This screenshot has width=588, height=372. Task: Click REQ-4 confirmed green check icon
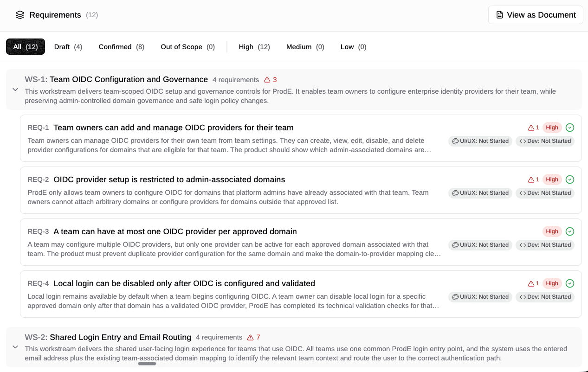[x=570, y=283]
